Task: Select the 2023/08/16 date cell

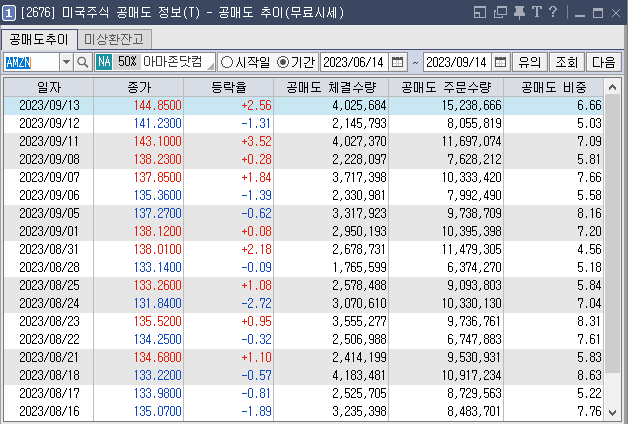Action: click(x=49, y=411)
